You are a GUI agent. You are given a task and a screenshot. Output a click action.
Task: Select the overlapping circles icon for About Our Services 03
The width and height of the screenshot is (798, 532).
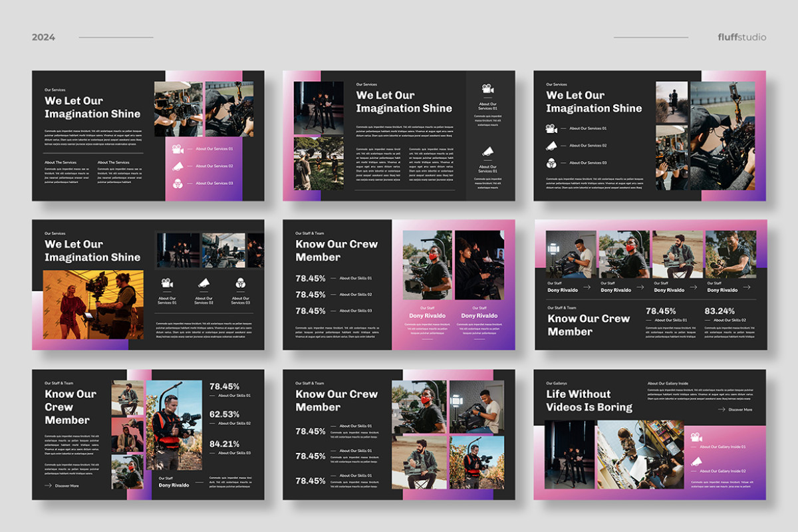[x=178, y=184]
